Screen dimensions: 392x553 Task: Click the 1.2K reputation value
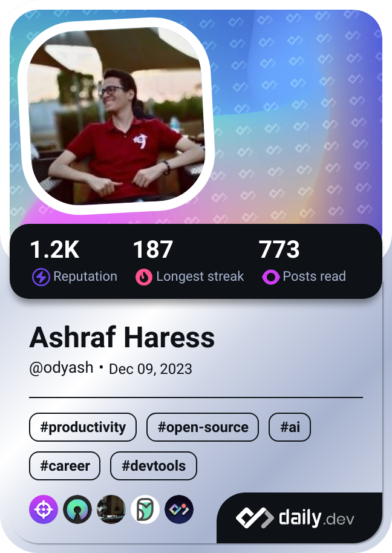(54, 249)
